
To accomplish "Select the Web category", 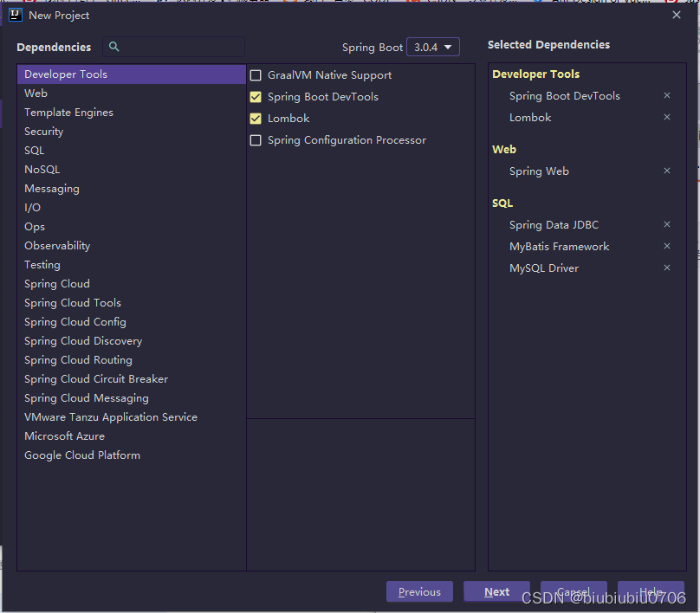I will click(132, 94).
